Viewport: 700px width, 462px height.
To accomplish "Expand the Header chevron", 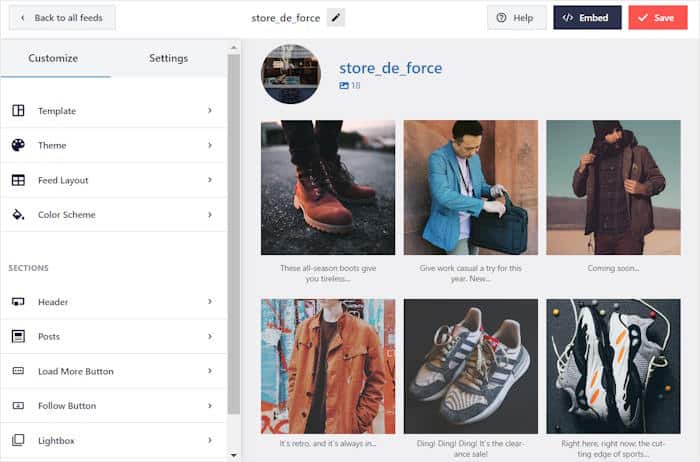I will [210, 302].
